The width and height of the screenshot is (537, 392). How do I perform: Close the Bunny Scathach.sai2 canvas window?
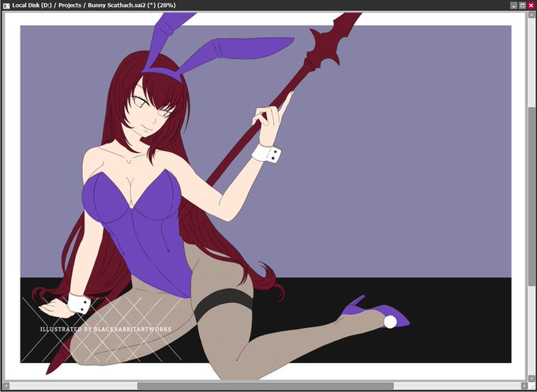[531, 6]
